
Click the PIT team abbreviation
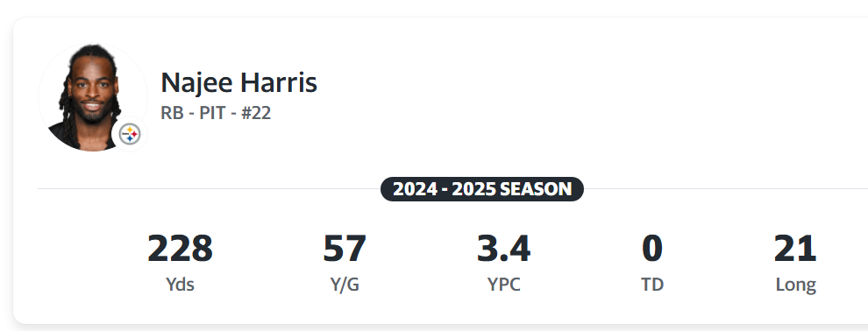pyautogui.click(x=212, y=113)
